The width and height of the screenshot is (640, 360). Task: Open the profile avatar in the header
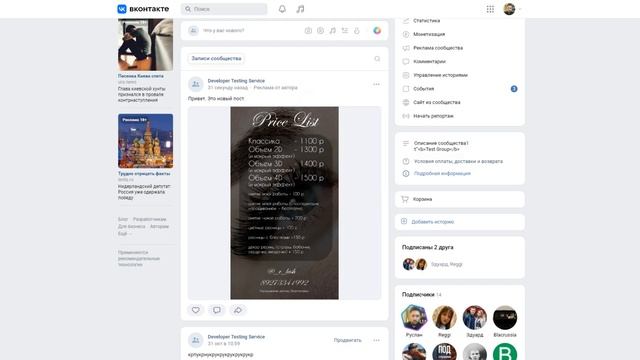click(509, 9)
